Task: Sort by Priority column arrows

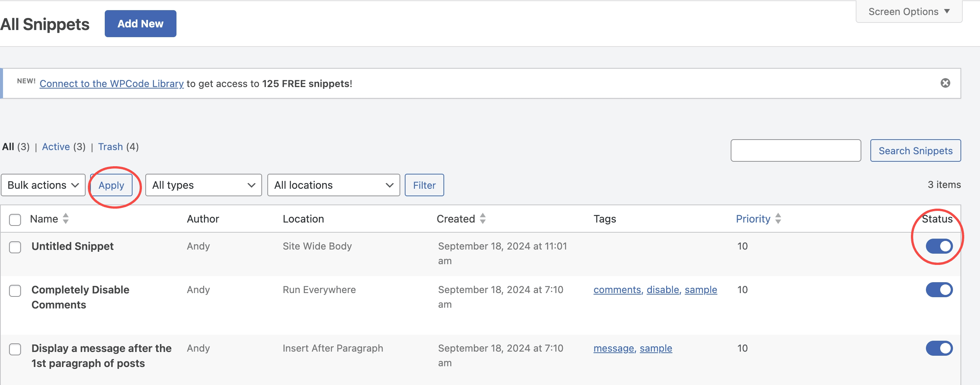Action: tap(778, 218)
